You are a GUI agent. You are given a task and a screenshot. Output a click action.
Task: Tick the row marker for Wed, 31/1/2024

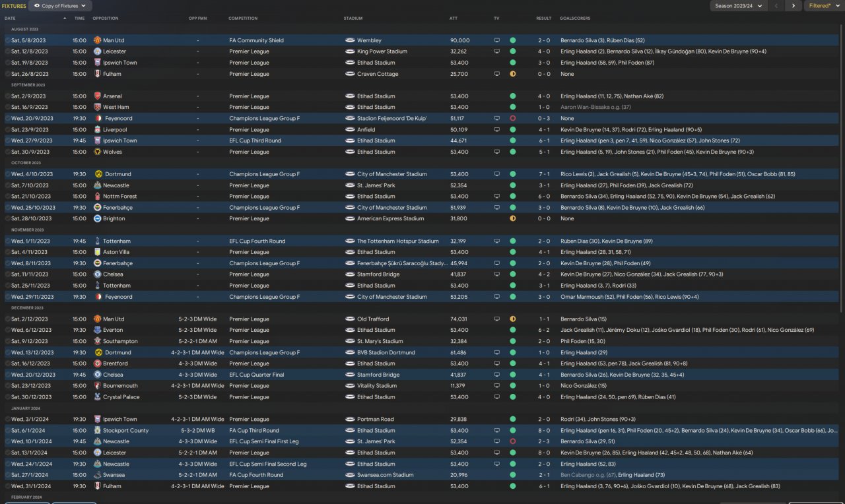(8, 486)
